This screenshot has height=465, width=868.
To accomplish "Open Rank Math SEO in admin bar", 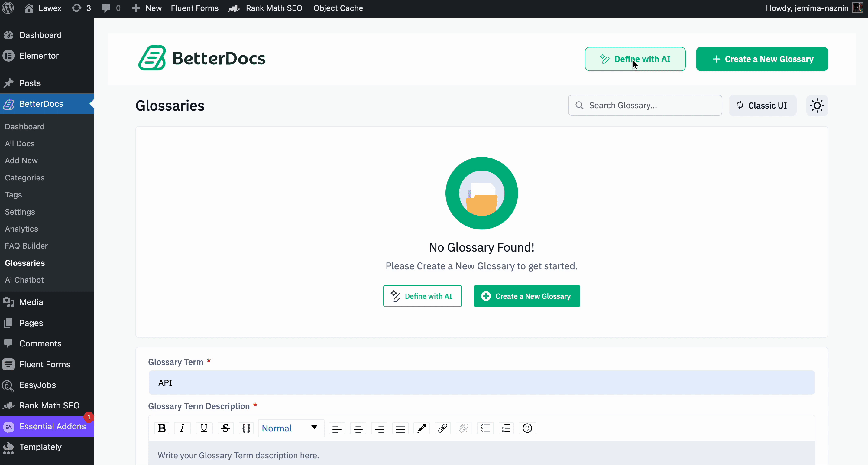I will [x=266, y=8].
